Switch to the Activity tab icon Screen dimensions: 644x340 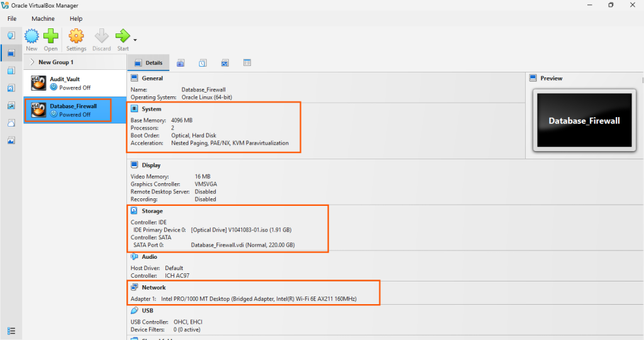(225, 63)
